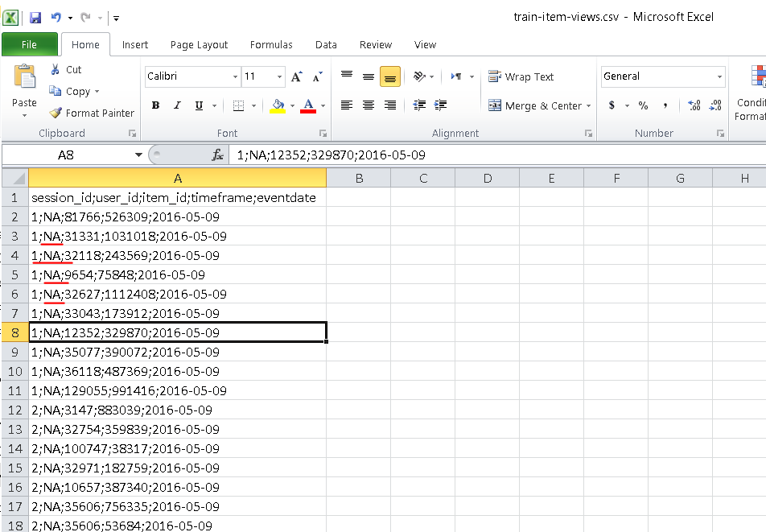The height and width of the screenshot is (532, 766).
Task: Click the Merge & Center icon
Action: [x=494, y=105]
